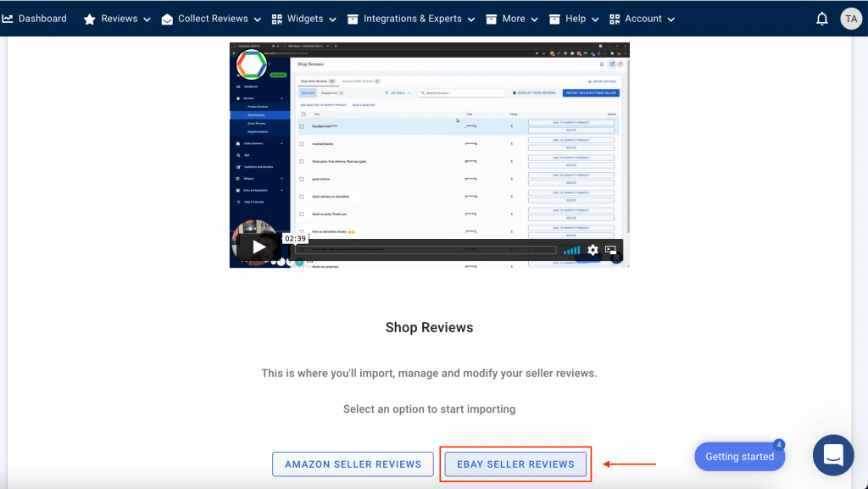Import Amazon Seller Reviews
Image resolution: width=868 pixels, height=489 pixels.
(x=353, y=464)
